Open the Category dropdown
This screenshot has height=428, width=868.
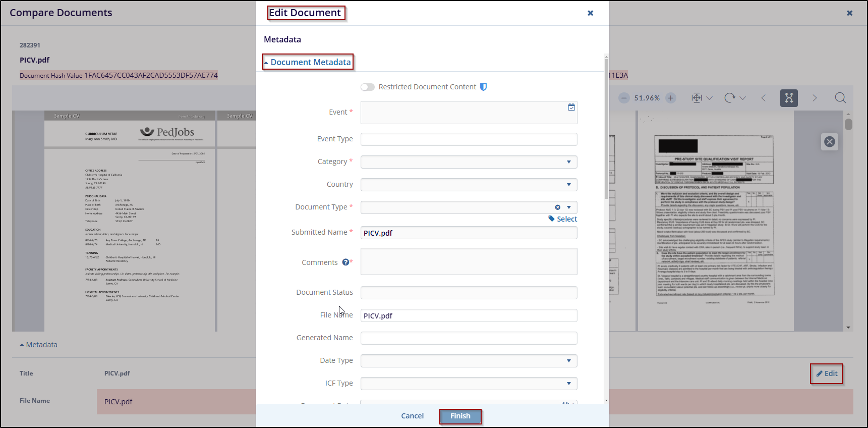[469, 162]
